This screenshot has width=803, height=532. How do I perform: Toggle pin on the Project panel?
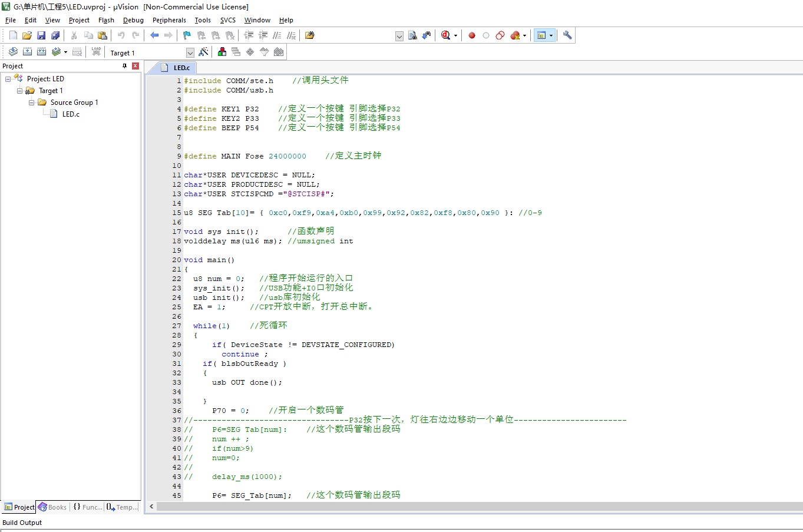[x=125, y=66]
